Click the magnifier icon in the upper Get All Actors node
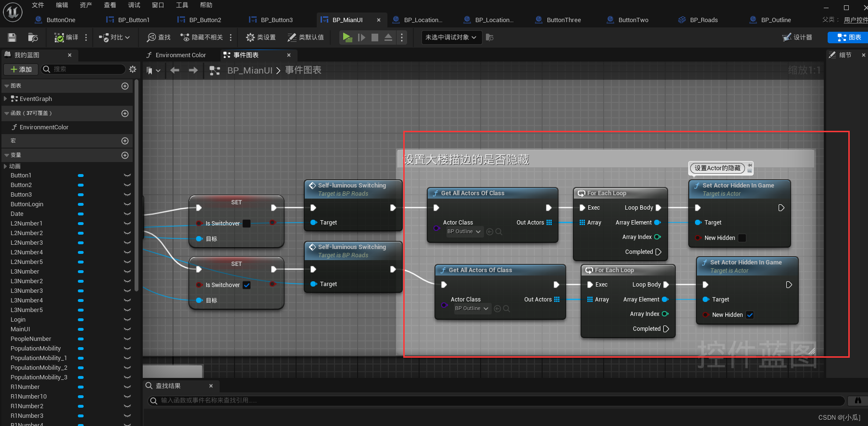 click(499, 232)
